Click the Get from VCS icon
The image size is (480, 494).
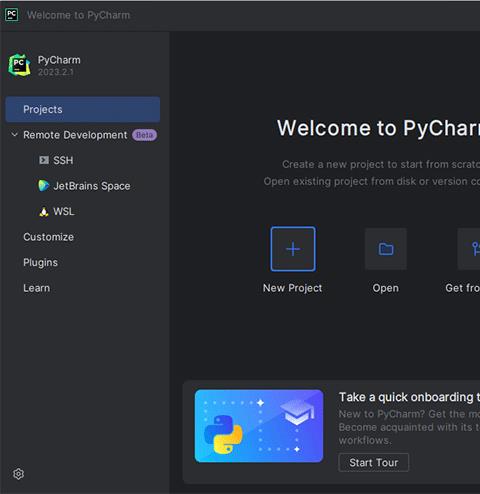click(x=469, y=249)
